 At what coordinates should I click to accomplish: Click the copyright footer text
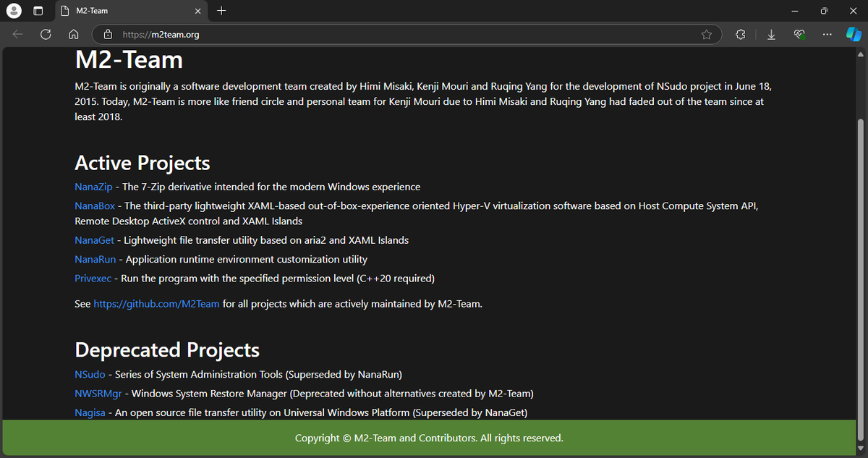click(x=429, y=438)
